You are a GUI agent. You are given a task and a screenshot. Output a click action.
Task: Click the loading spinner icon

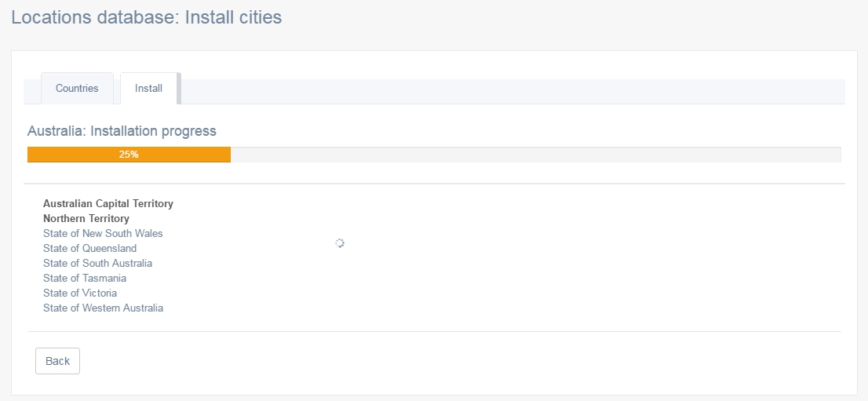coord(340,243)
